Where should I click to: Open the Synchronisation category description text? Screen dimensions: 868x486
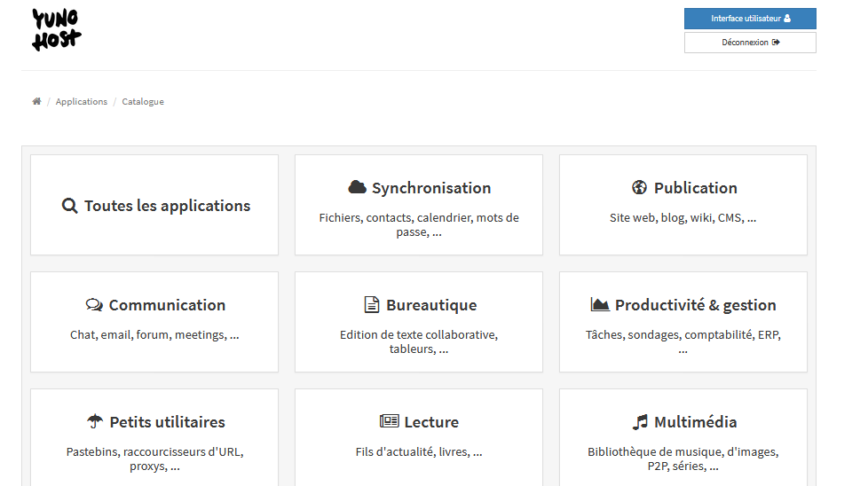tap(419, 224)
